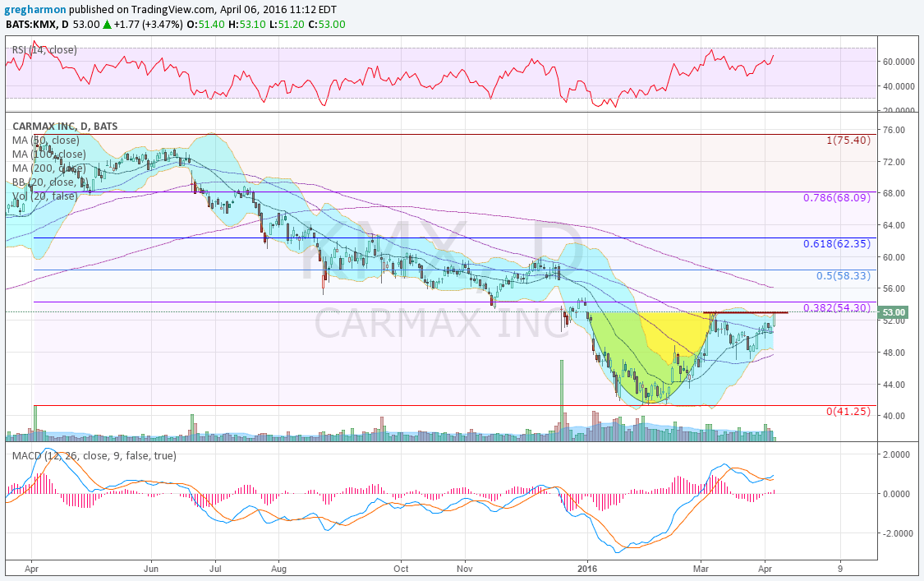Click the C:53.00 close price value
The image size is (924, 581).
point(327,24)
